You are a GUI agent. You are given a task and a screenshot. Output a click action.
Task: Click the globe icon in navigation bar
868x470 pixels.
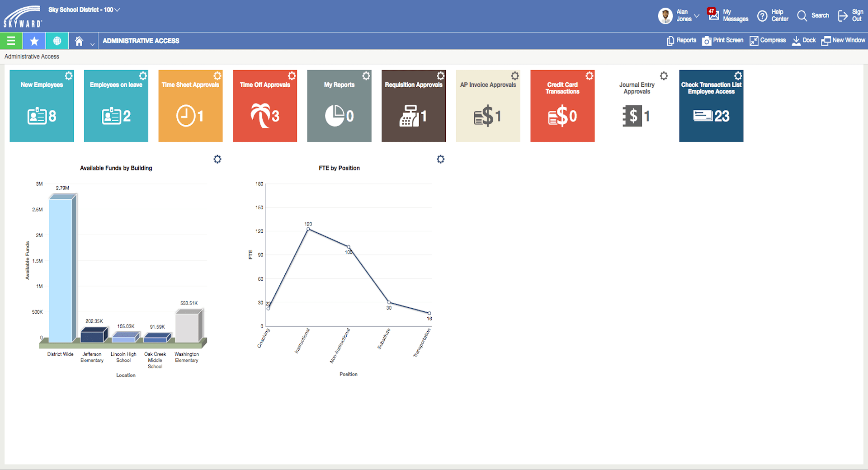click(x=57, y=41)
